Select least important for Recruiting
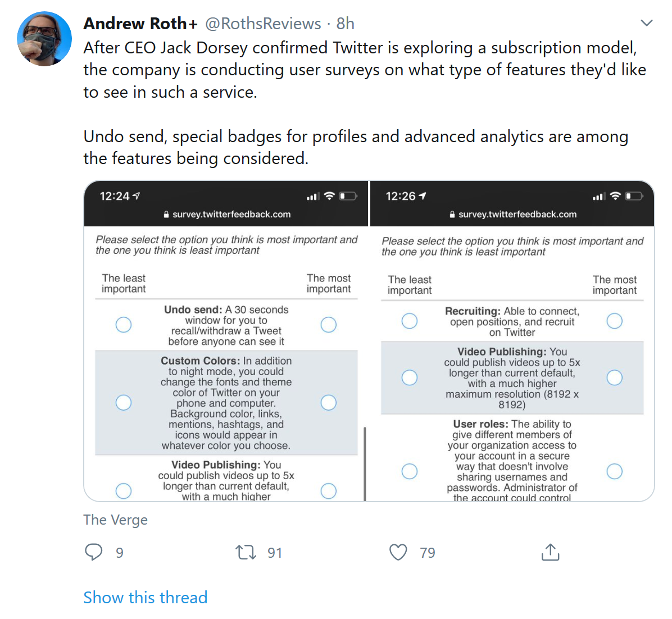 (410, 321)
